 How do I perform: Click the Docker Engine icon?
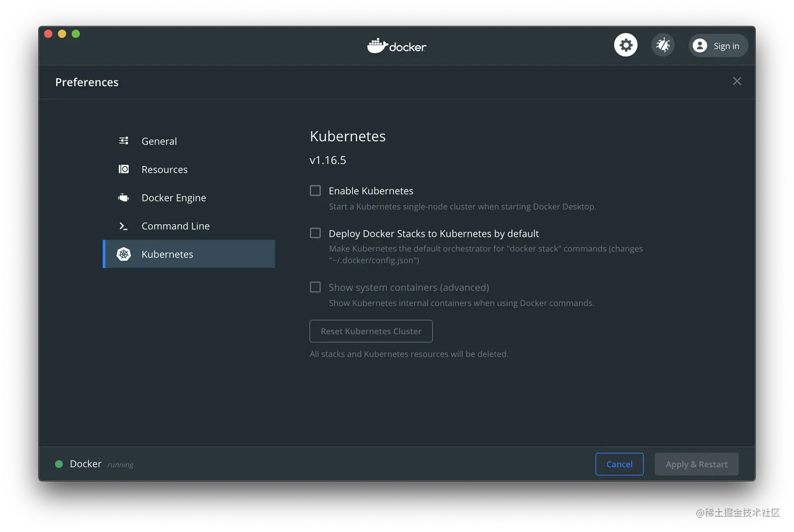[123, 197]
